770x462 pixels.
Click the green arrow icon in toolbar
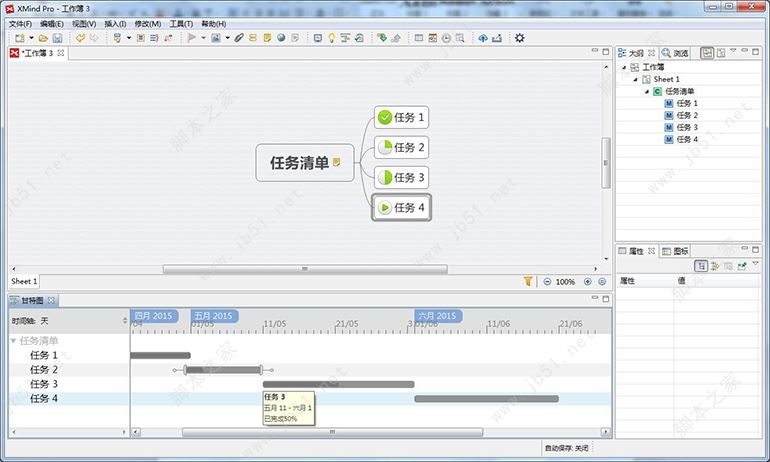click(x=382, y=38)
